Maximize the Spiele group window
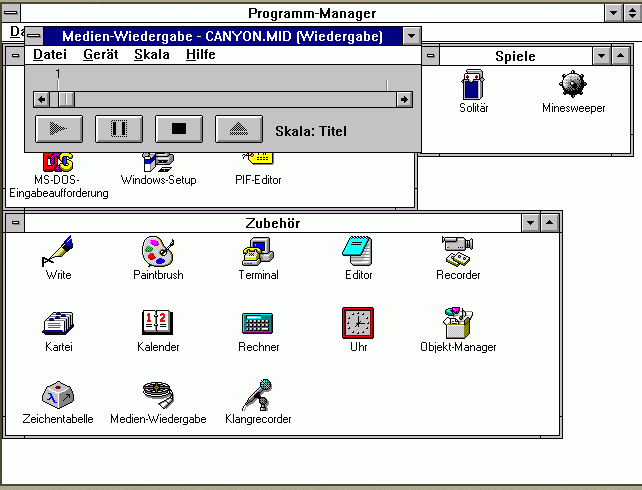The height and width of the screenshot is (490, 642). click(x=621, y=56)
